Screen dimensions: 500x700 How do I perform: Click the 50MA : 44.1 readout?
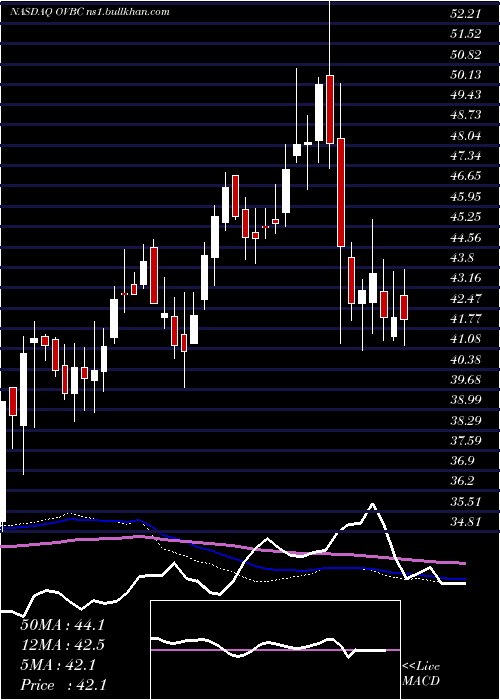click(x=62, y=625)
